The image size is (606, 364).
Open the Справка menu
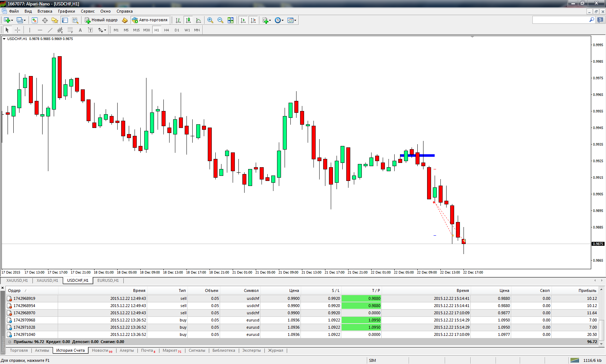pyautogui.click(x=124, y=11)
